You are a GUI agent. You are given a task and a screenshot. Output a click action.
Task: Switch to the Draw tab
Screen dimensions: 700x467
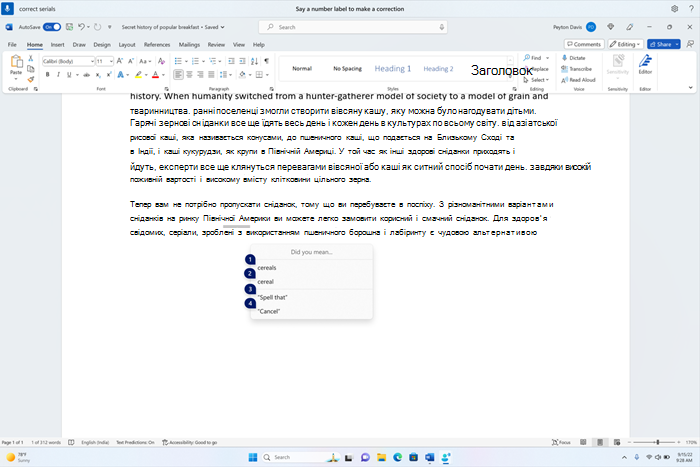point(79,45)
